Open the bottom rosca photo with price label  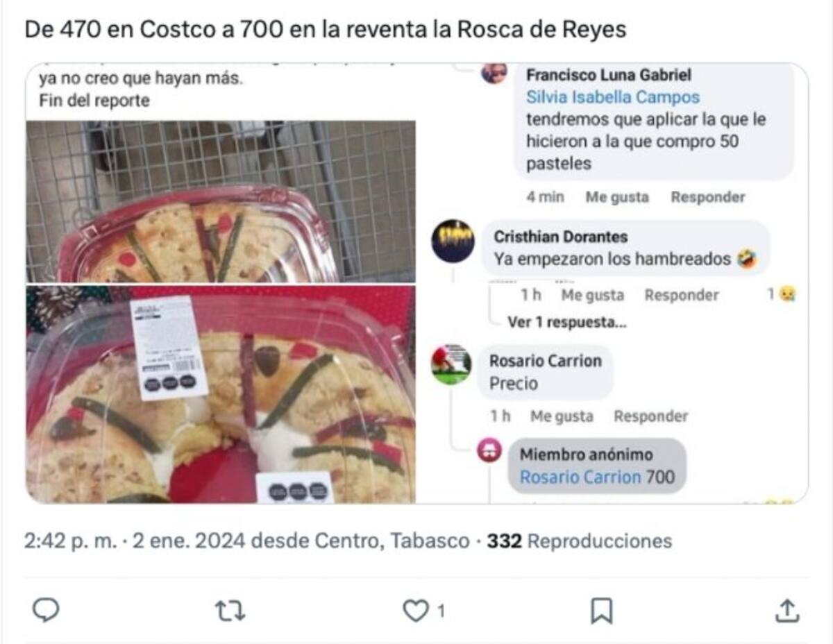(221, 394)
